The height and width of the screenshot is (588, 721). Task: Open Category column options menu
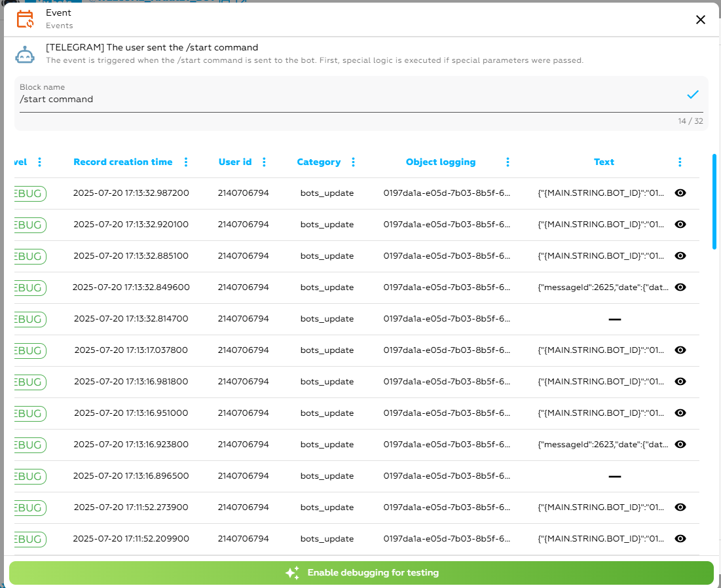[x=353, y=162]
